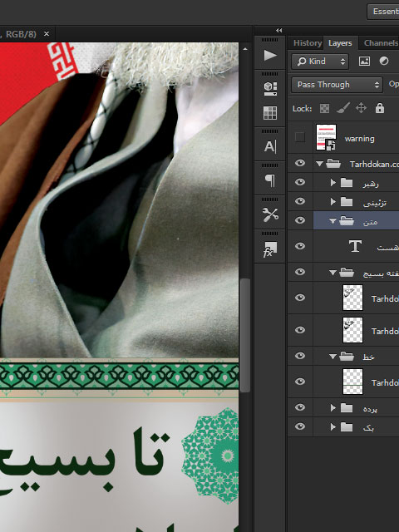This screenshot has height=532, width=399.
Task: Open the 3D panel cube icon
Action: pyautogui.click(x=270, y=89)
